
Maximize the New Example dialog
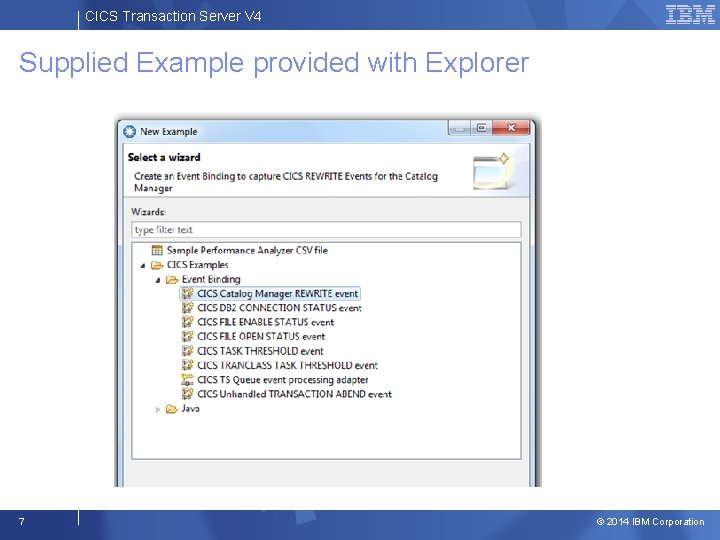[481, 128]
